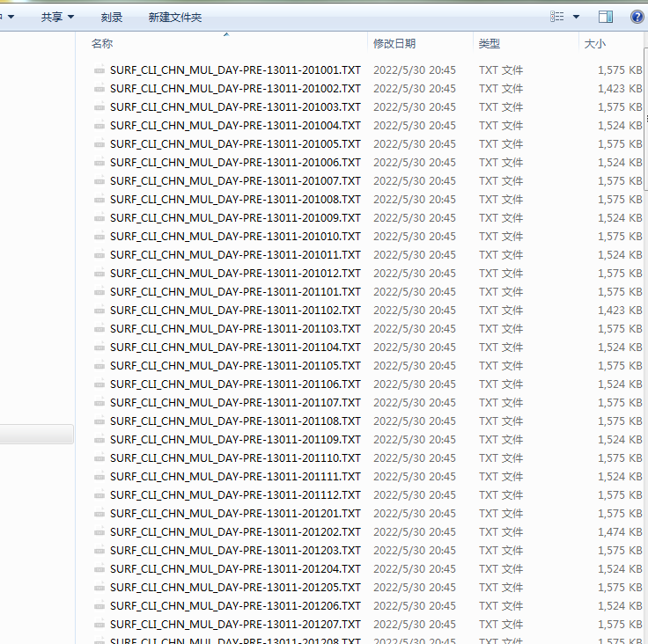Select file icon for PRE-13011-201004.TXT

click(x=99, y=125)
